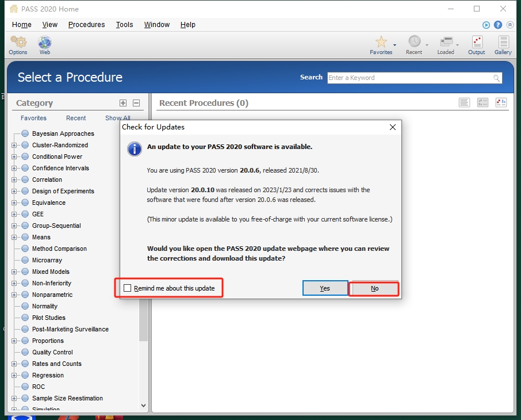
Task: Click the category list scrollbar thumb
Action: click(x=143, y=320)
